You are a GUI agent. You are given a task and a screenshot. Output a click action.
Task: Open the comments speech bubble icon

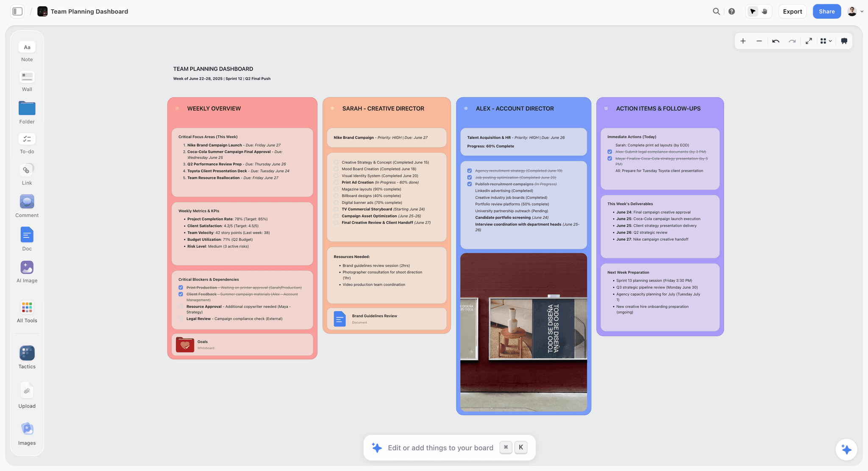[x=844, y=41]
